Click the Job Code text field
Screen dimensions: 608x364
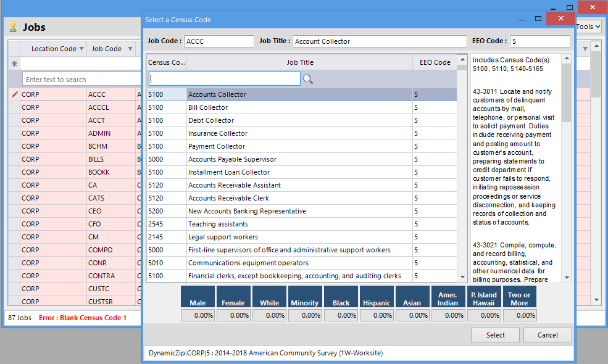219,41
